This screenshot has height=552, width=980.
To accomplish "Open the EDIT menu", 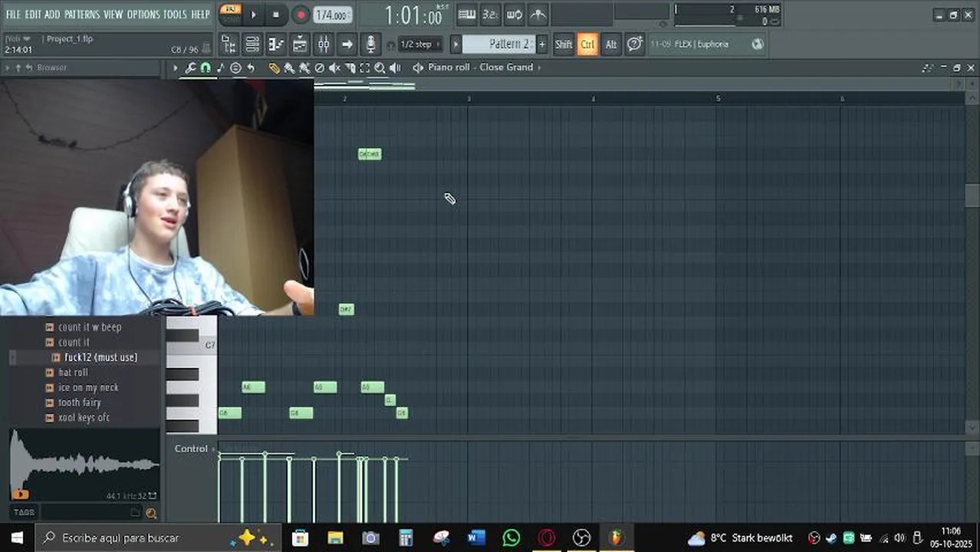I will tap(33, 15).
